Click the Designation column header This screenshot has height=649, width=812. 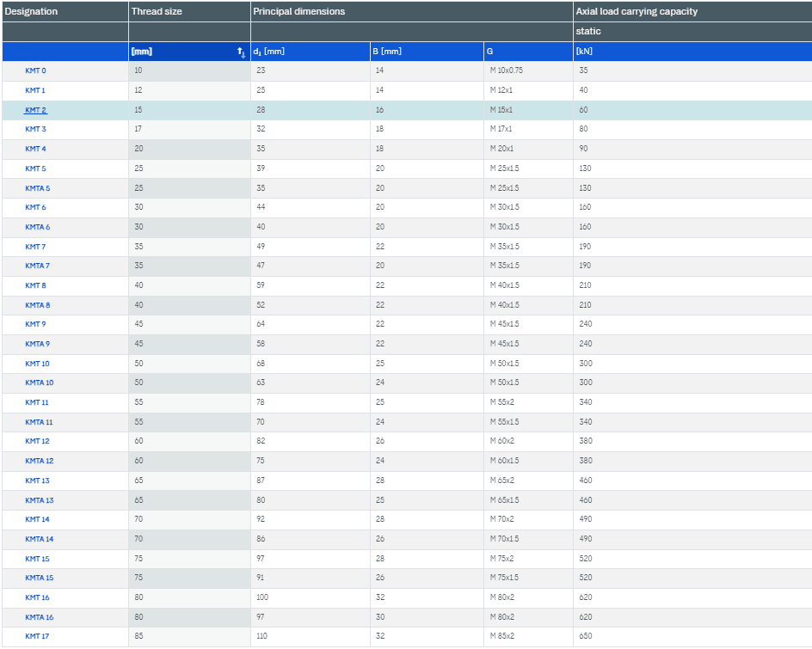(x=32, y=11)
